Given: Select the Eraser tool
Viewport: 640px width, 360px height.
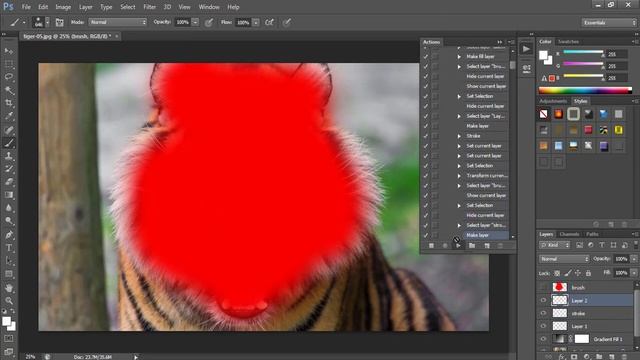Looking at the screenshot, I should (x=9, y=182).
